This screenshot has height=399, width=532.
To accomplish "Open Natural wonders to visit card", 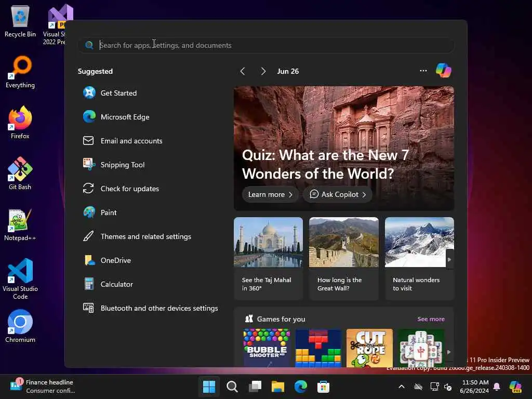I will [x=419, y=259].
